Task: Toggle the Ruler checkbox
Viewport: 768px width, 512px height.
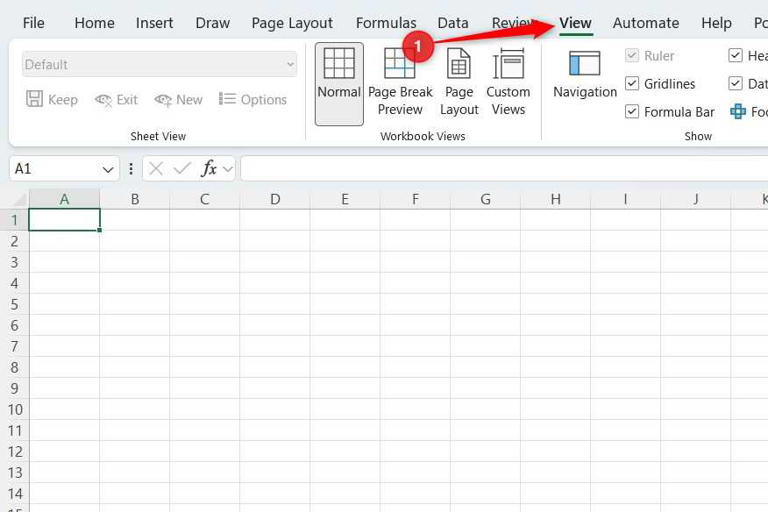Action: [632, 55]
